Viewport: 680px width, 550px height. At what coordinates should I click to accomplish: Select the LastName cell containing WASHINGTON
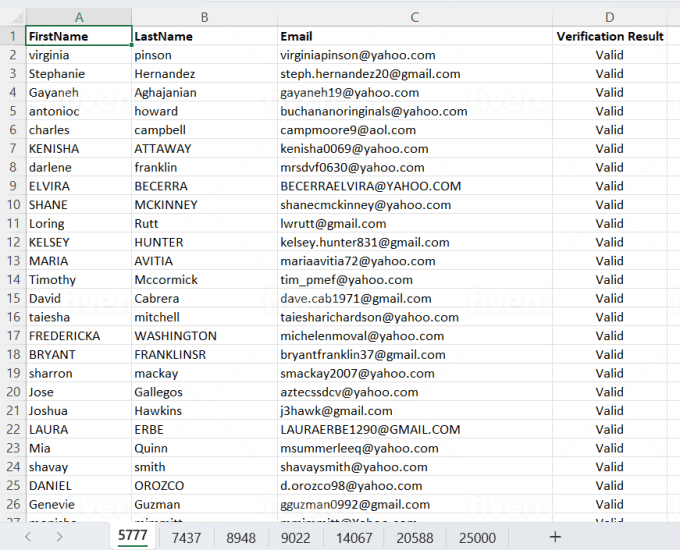(x=204, y=336)
